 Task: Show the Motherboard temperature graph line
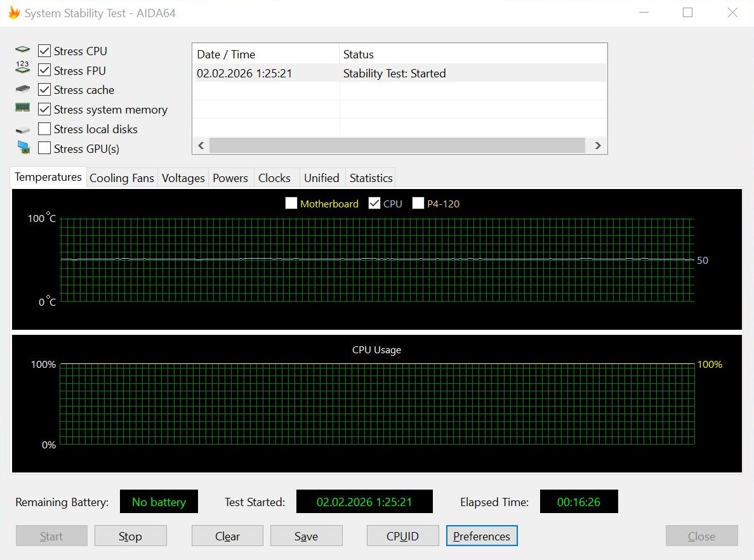pyautogui.click(x=291, y=203)
